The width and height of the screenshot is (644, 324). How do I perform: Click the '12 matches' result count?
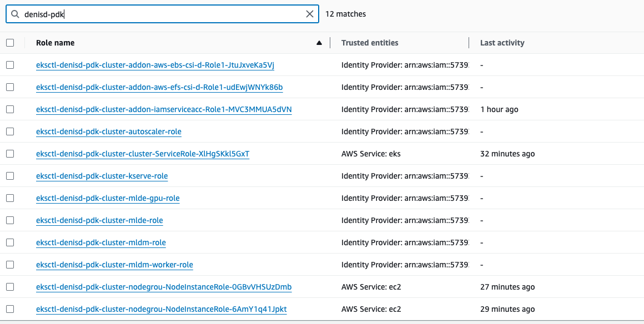coord(345,14)
